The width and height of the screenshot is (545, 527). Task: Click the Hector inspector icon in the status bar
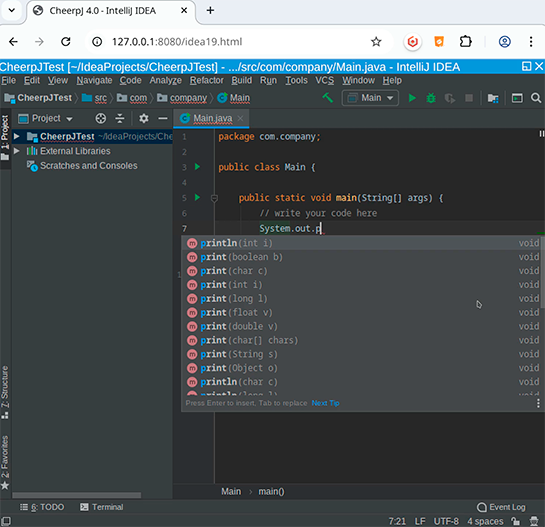coord(534,521)
